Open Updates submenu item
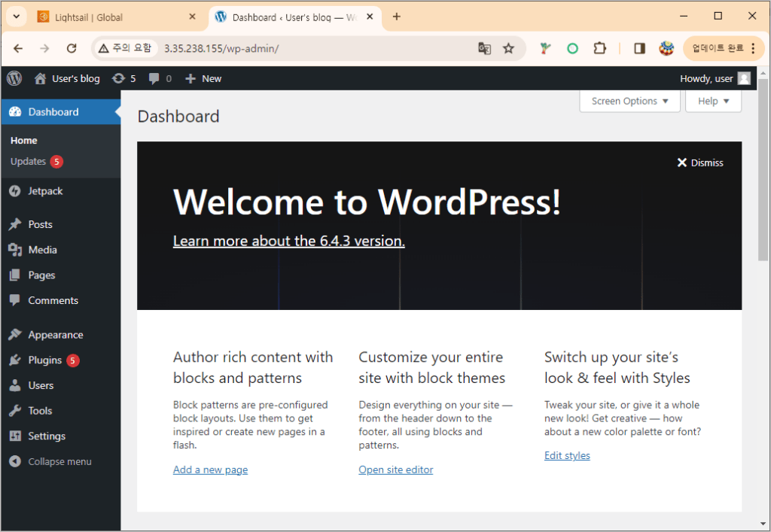Viewport: 771px width, 532px height. click(x=37, y=162)
